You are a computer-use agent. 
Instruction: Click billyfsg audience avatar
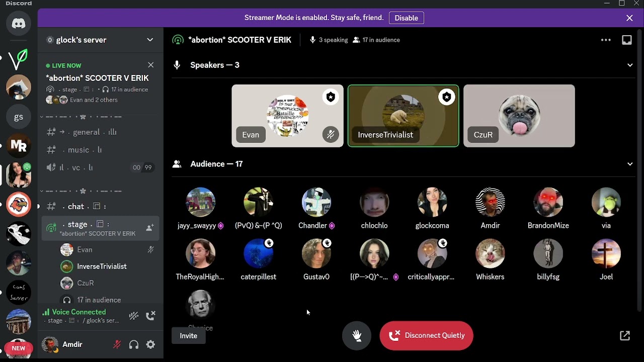pyautogui.click(x=548, y=253)
